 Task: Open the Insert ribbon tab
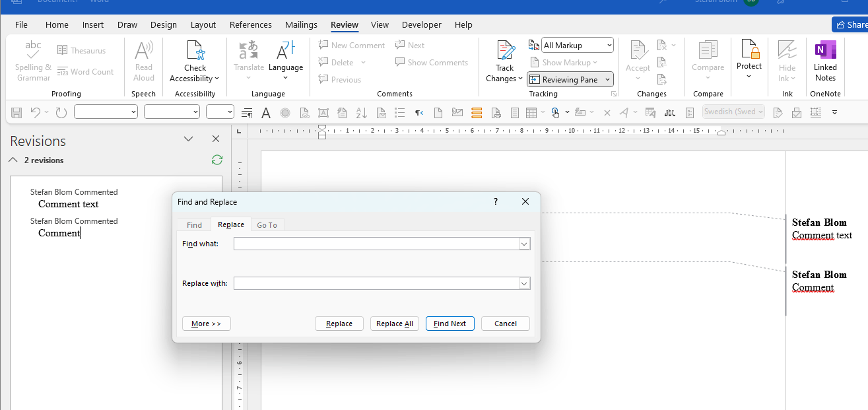(x=93, y=25)
